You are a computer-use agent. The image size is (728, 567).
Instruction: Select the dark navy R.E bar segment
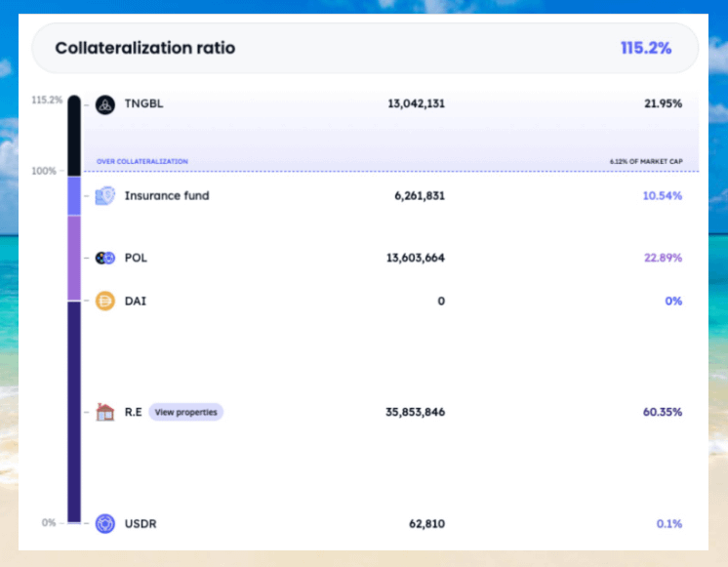[x=74, y=410]
